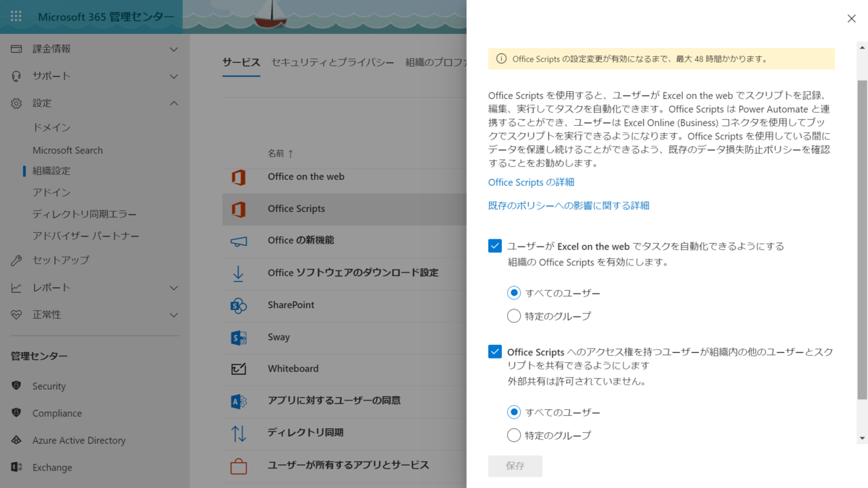This screenshot has width=868, height=488.
Task: Click the Office on the web icon
Action: pyautogui.click(x=239, y=176)
